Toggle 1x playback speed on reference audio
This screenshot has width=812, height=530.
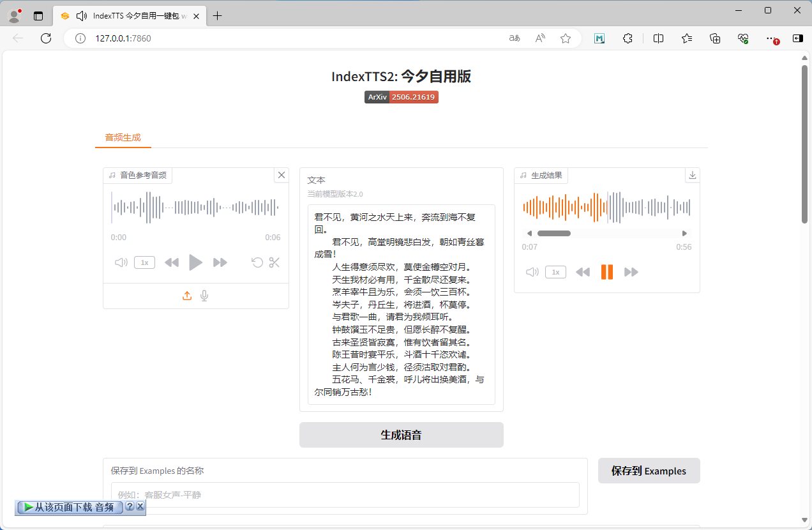[144, 262]
